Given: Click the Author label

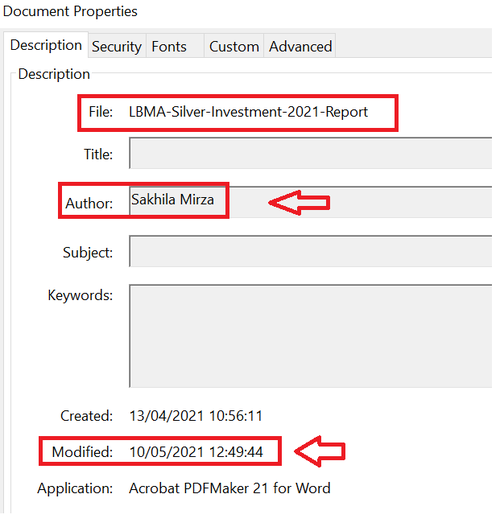Looking at the screenshot, I should [89, 203].
